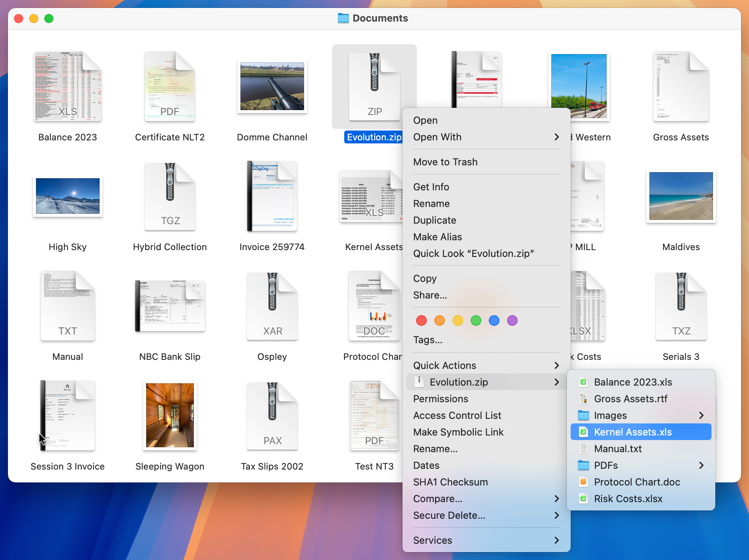The height and width of the screenshot is (560, 749).
Task: Expand the PDFs folder in submenu
Action: click(641, 465)
